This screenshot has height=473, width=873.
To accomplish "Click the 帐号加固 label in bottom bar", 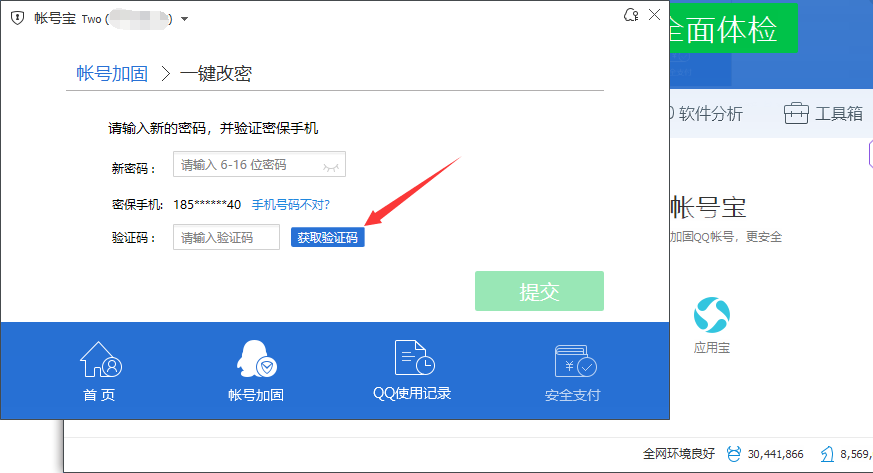I will click(x=256, y=395).
